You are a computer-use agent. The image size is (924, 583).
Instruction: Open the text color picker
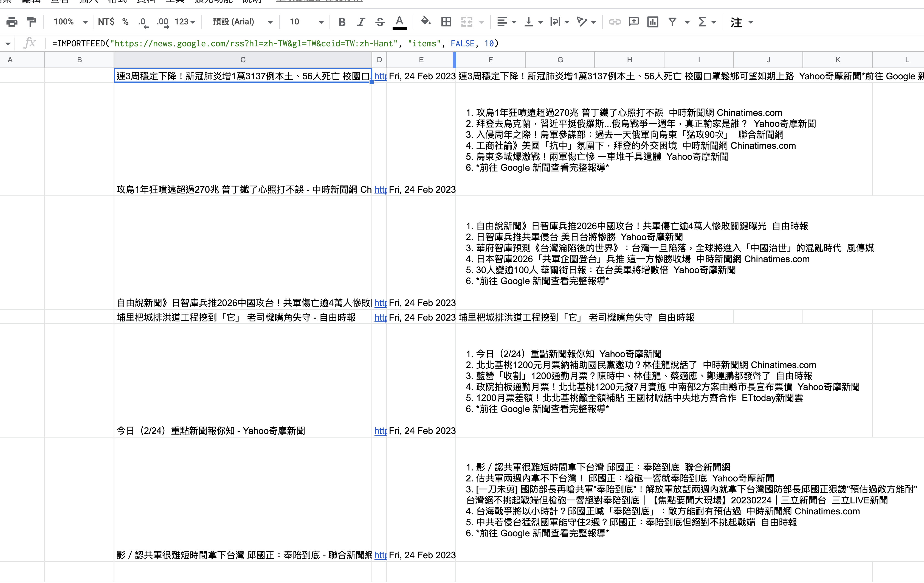tap(399, 22)
